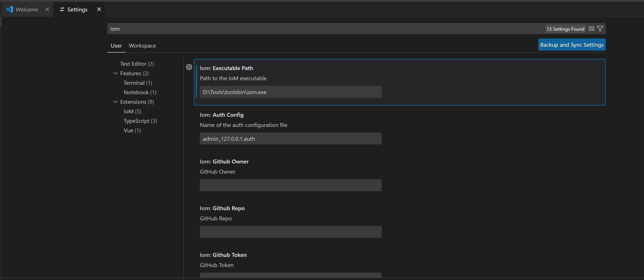
Task: Click the Iom: Github Token heading
Action: click(223, 255)
